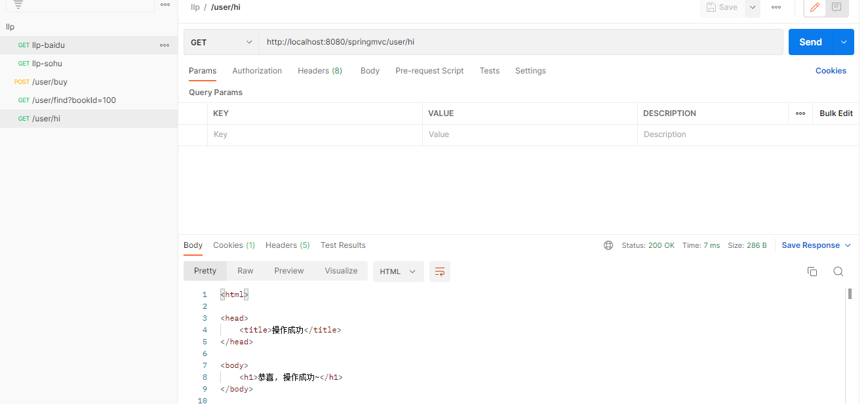Open more actions for llp-baidu request
The height and width of the screenshot is (404, 868).
165,45
